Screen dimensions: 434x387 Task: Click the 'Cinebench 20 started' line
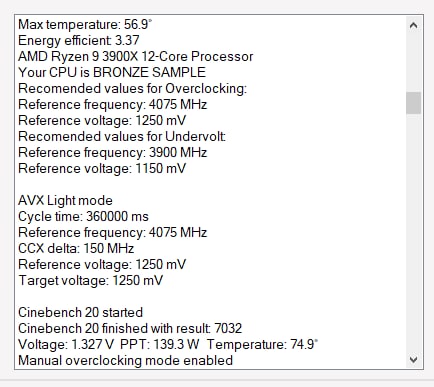80,312
